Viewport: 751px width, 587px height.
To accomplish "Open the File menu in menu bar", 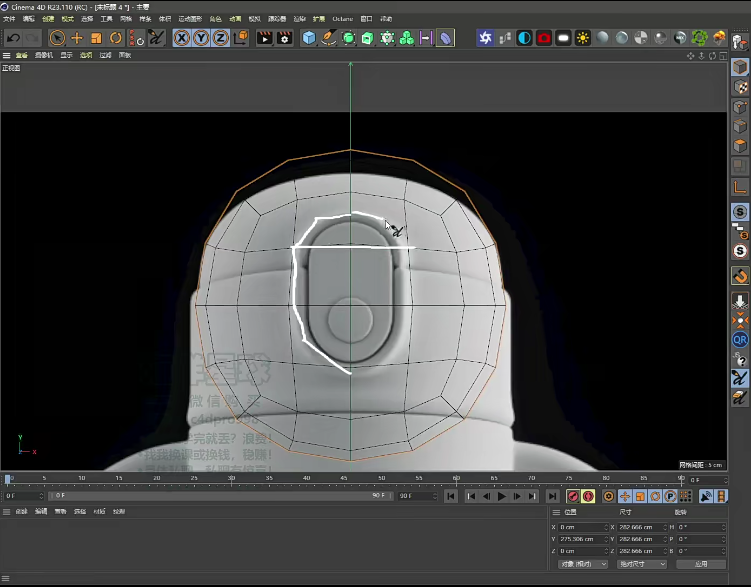I will pyautogui.click(x=9, y=18).
